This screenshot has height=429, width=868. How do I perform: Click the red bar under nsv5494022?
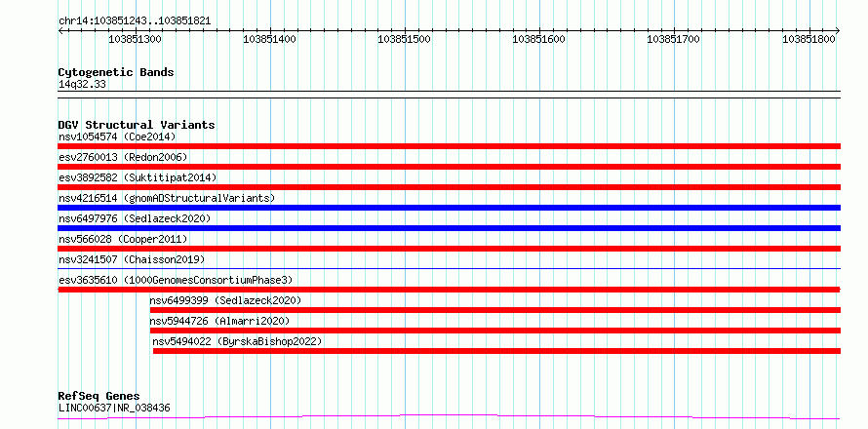click(497, 351)
